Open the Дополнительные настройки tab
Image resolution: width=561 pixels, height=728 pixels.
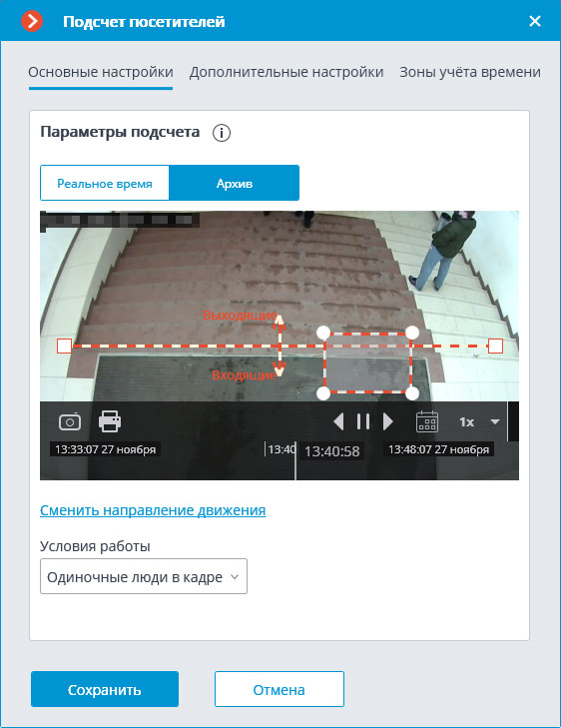[286, 72]
